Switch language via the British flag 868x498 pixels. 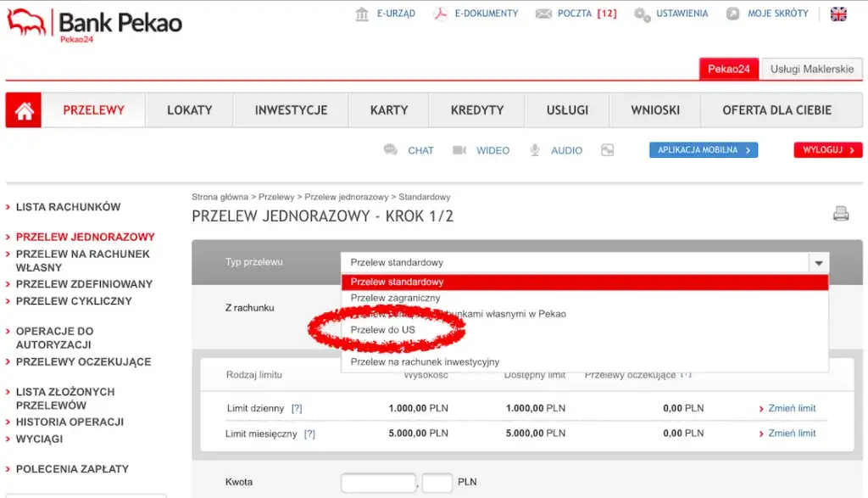838,13
